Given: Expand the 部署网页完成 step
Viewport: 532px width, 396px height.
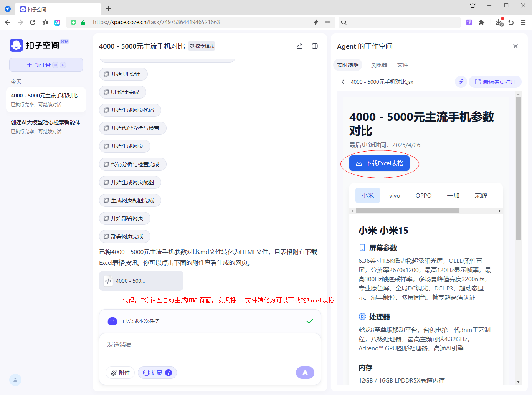Looking at the screenshot, I should (x=124, y=236).
